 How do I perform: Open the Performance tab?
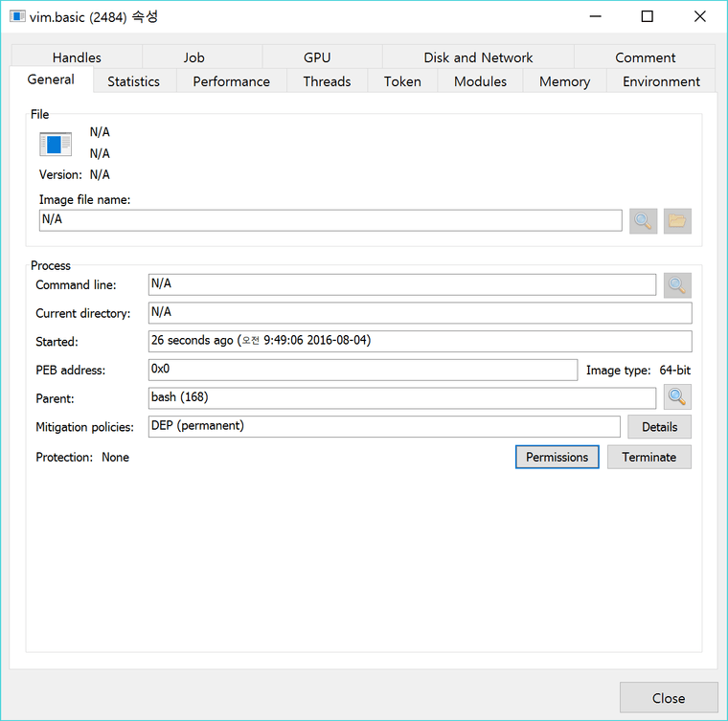click(231, 81)
